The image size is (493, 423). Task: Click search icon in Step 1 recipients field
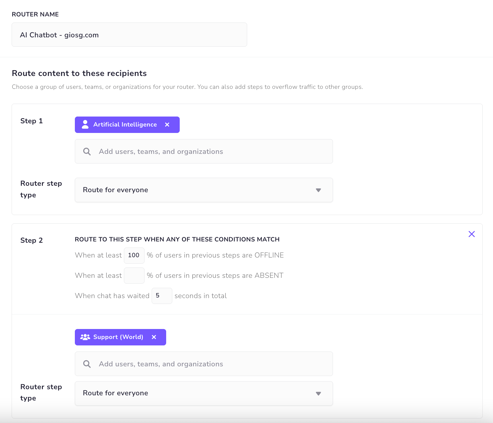pyautogui.click(x=87, y=152)
